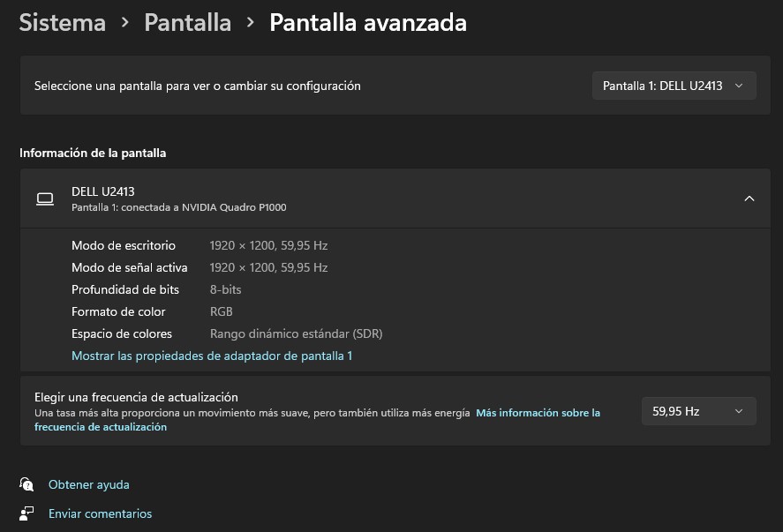Open the 59,95 Hz refresh rate dropdown
Viewport: 783px width, 532px height.
tap(698, 411)
